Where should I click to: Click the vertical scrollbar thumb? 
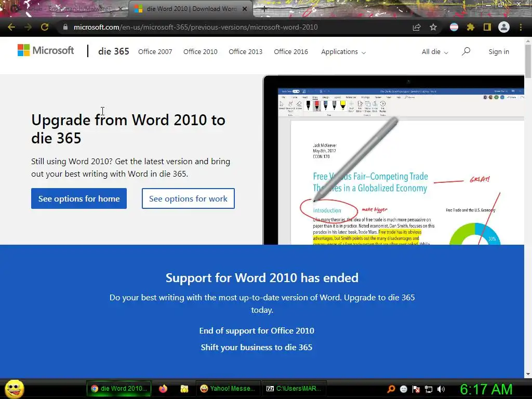point(528,61)
